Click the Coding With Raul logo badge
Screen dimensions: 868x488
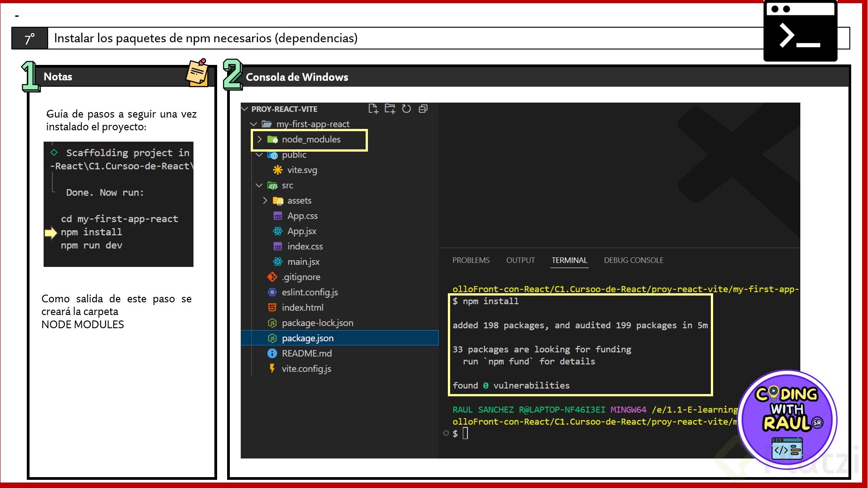tap(787, 419)
